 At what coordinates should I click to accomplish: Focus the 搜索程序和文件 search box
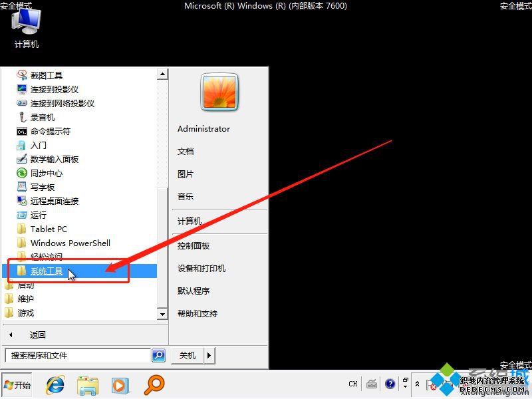[x=76, y=356]
